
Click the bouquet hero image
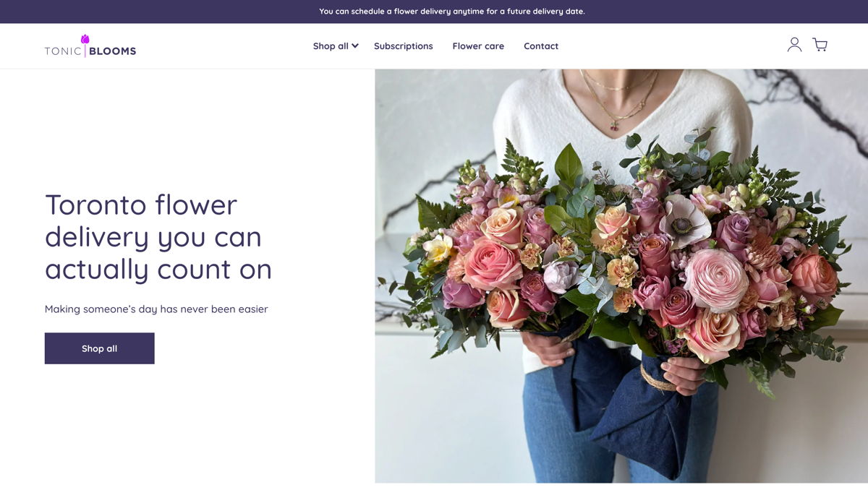(621, 276)
